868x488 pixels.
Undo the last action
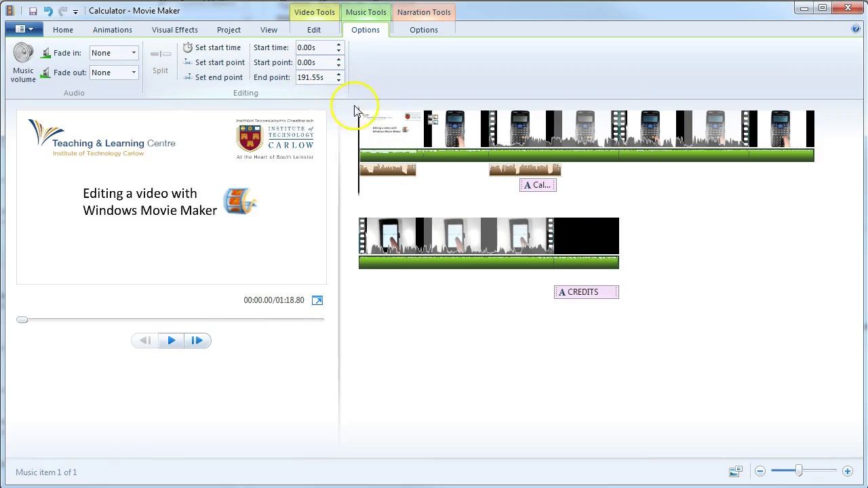47,11
